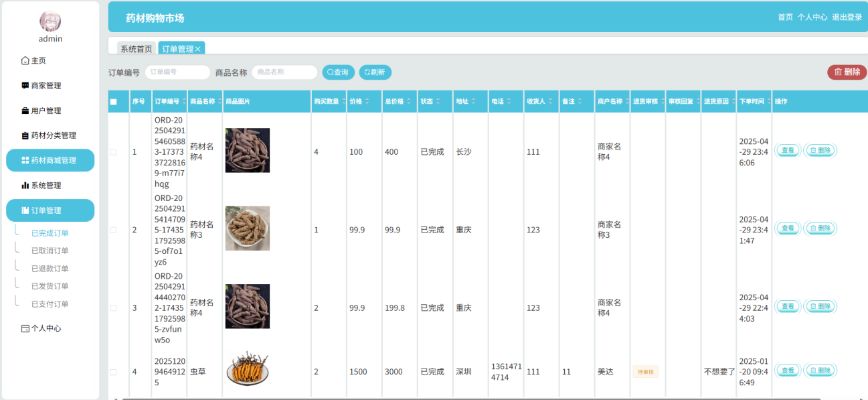The height and width of the screenshot is (400, 868).
Task: Click the 长沙 address cell
Action: pos(463,152)
